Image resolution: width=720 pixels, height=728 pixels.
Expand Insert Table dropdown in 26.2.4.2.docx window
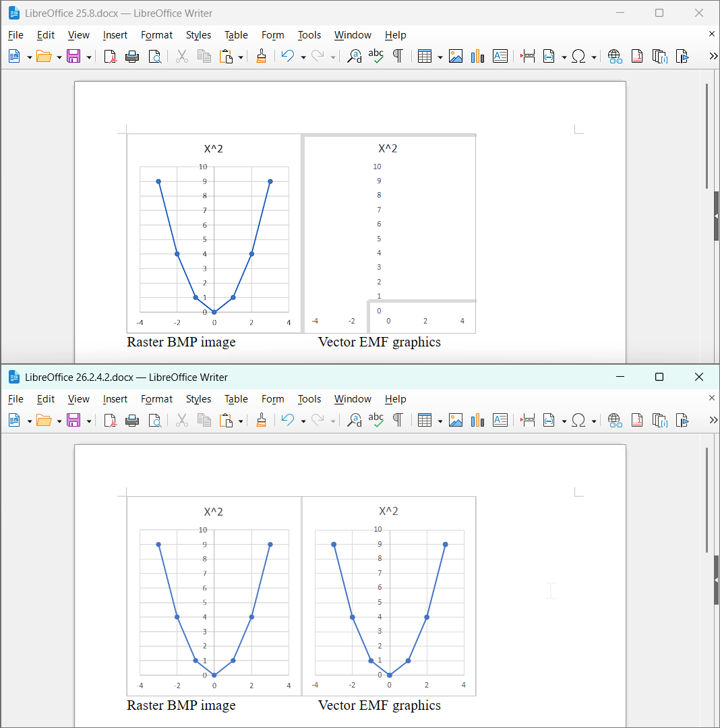click(440, 421)
